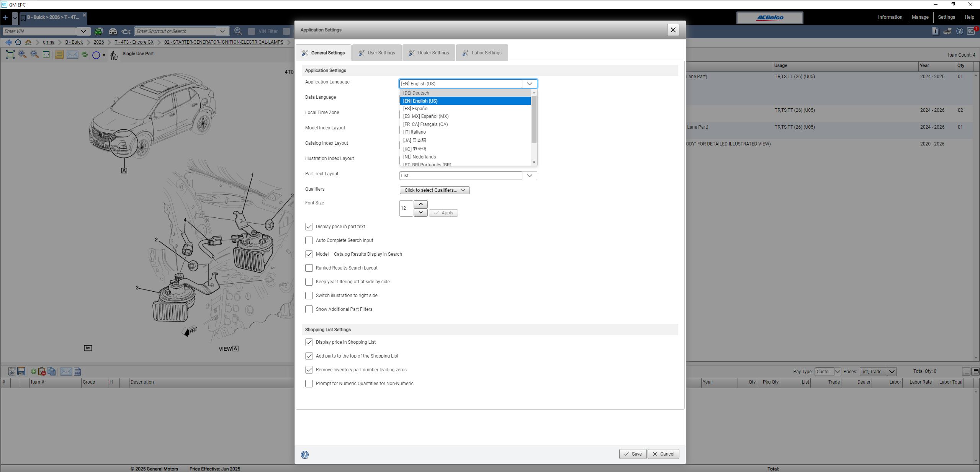The width and height of the screenshot is (980, 472).
Task: Select the Zoom Out magnifier tool
Action: 34,54
